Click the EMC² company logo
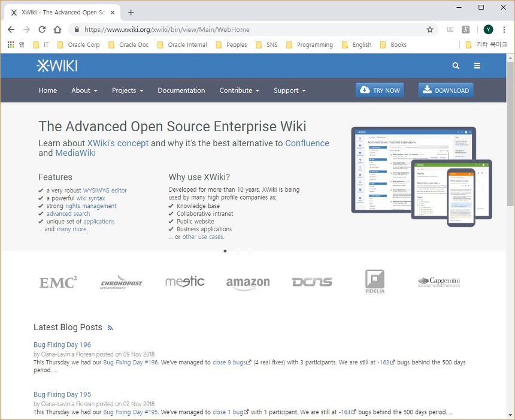 coord(58,282)
